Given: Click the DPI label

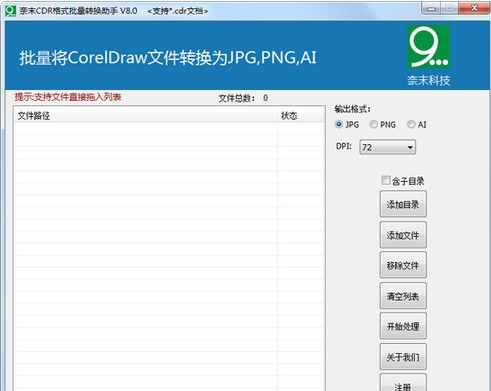Looking at the screenshot, I should pos(344,146).
